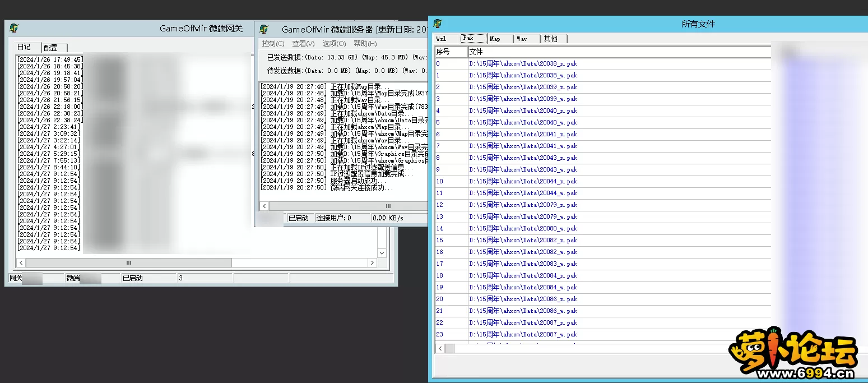Open the 其他 tab in 所有文件

(x=554, y=39)
